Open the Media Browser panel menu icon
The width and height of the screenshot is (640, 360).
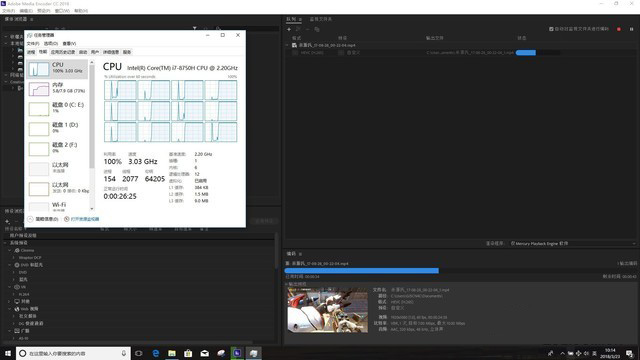click(32, 19)
